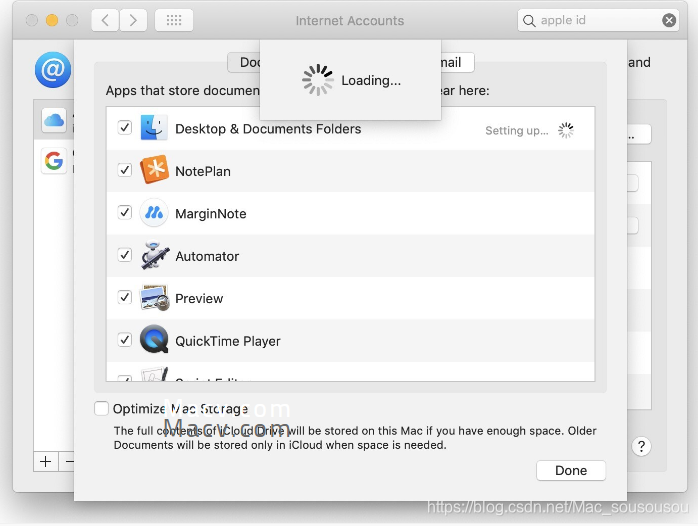Switch to the Documents tab
This screenshot has width=698, height=526.
[244, 62]
